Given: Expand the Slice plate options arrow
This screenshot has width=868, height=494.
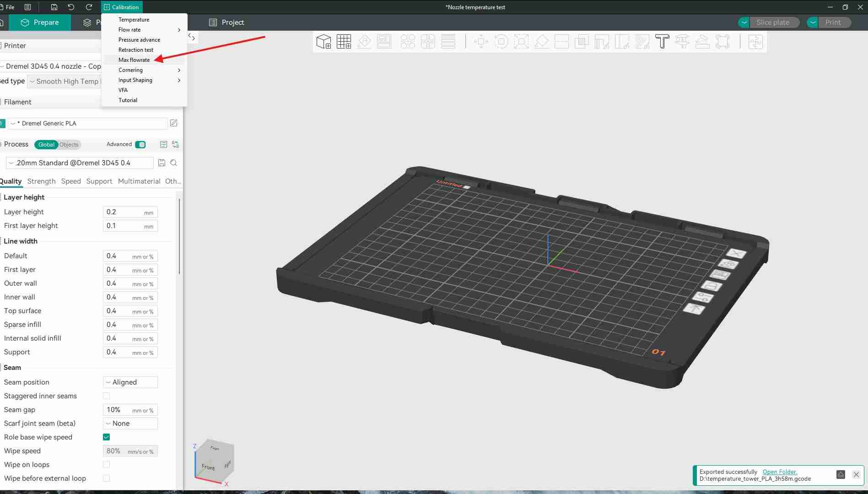Looking at the screenshot, I should 744,22.
